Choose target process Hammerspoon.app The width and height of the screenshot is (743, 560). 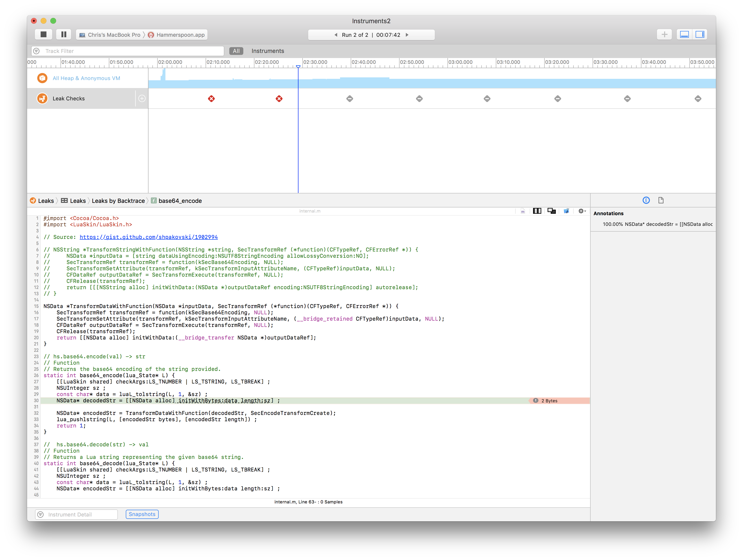point(176,35)
